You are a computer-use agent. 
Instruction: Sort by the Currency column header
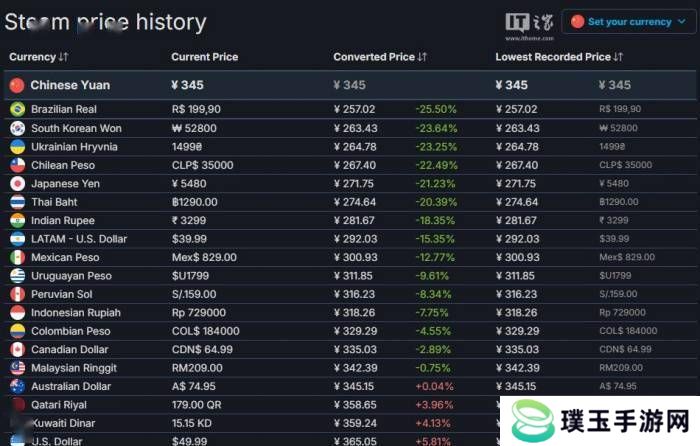(x=38, y=57)
